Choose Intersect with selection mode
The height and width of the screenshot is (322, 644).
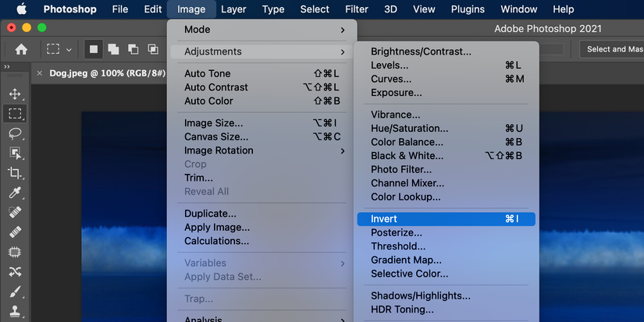click(x=153, y=49)
